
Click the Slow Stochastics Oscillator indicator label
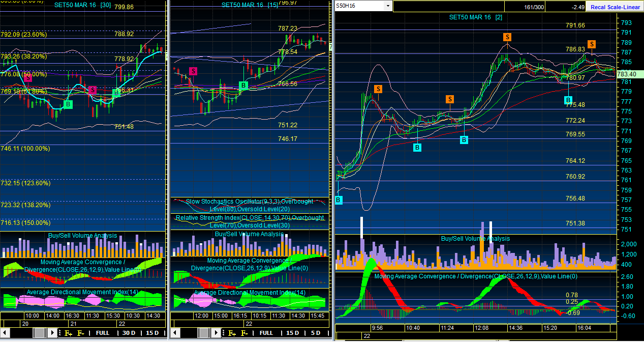(249, 205)
